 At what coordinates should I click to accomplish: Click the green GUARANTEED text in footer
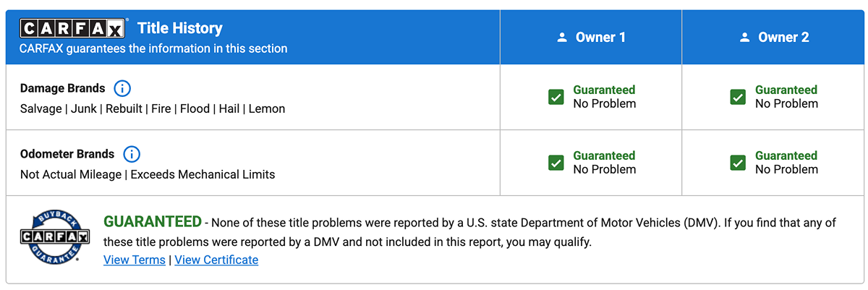tap(153, 221)
